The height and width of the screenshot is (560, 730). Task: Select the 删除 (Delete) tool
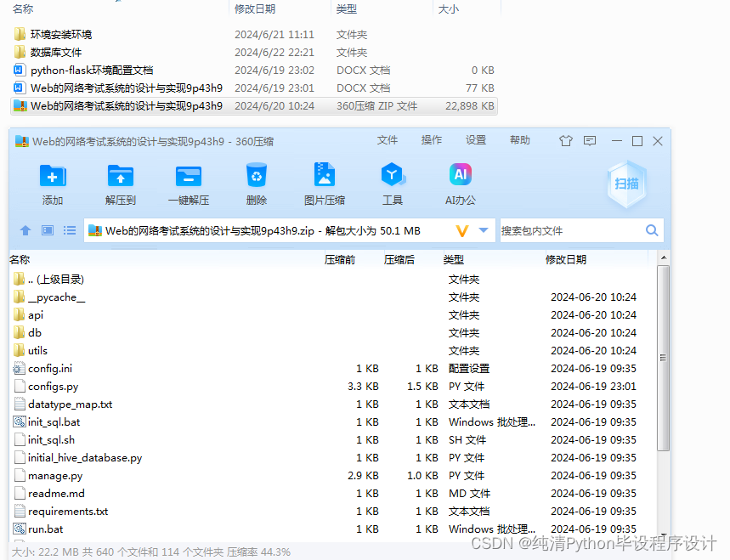coord(256,183)
